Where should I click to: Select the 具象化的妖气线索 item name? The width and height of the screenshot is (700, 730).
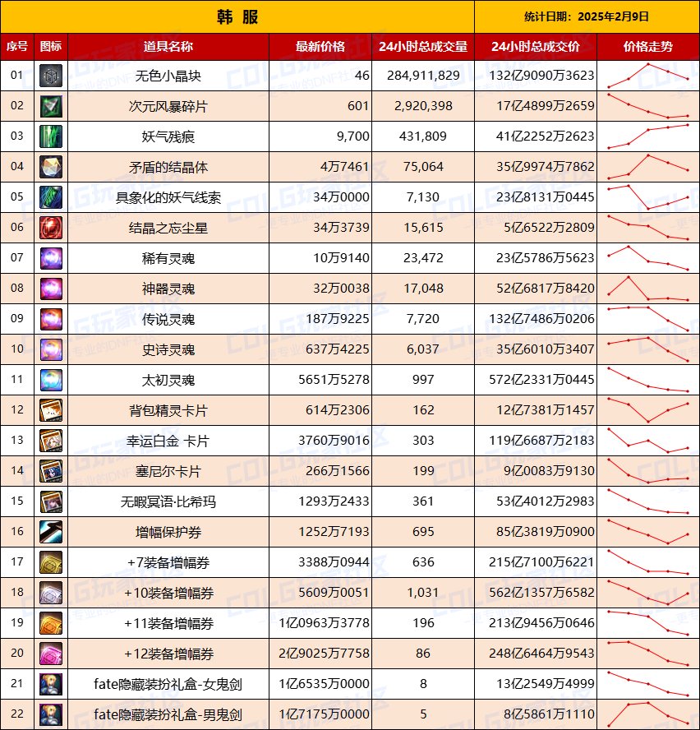click(168, 198)
